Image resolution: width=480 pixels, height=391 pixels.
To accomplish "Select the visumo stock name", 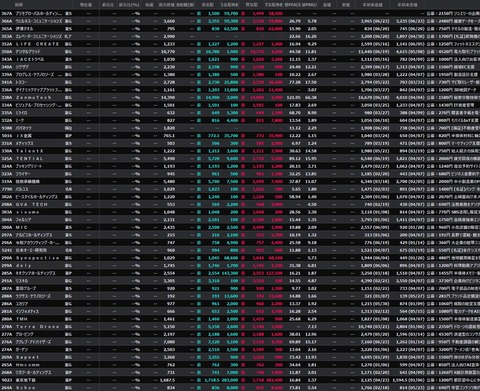I will pos(28,212).
